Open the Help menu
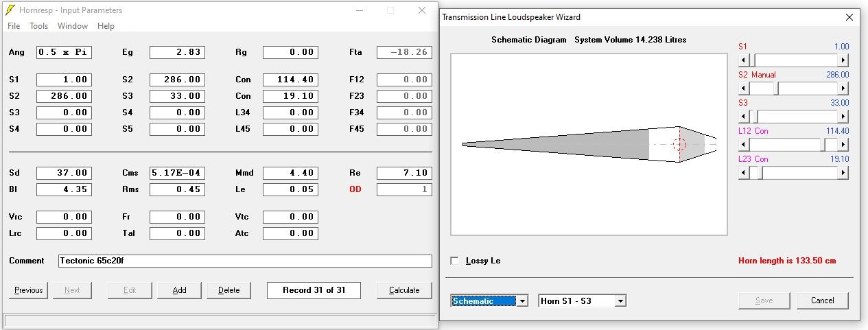 pos(106,26)
